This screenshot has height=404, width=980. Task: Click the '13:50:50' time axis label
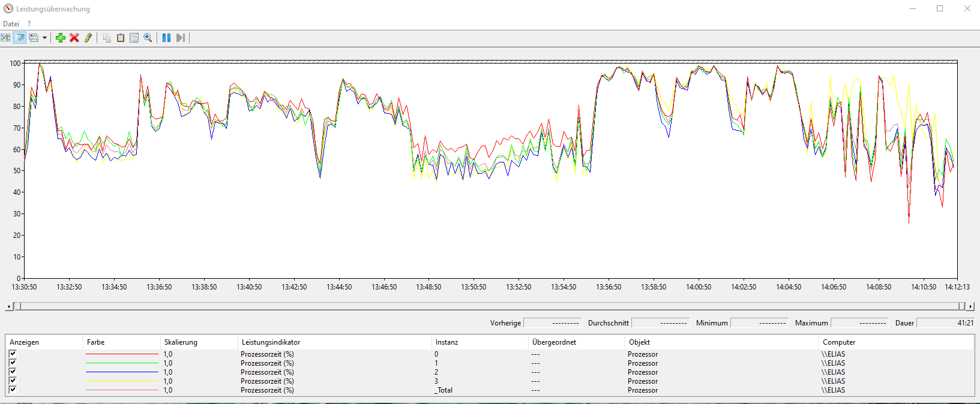tap(473, 287)
